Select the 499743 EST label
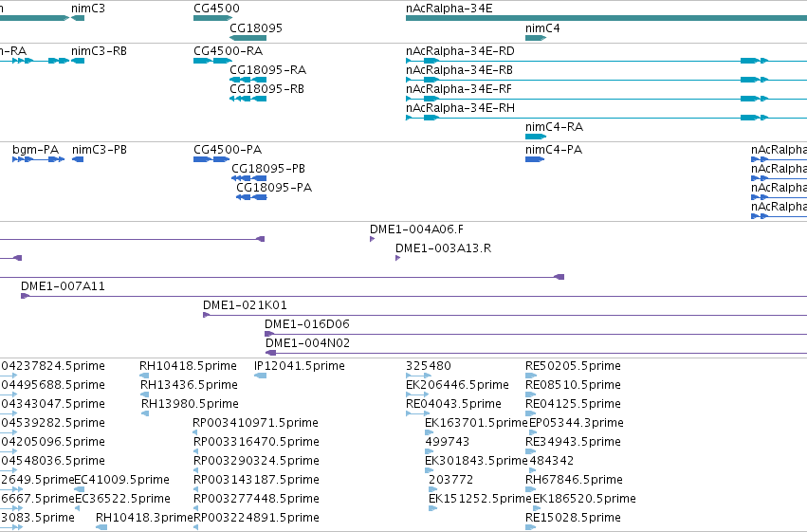This screenshot has width=807, height=532. (x=448, y=443)
